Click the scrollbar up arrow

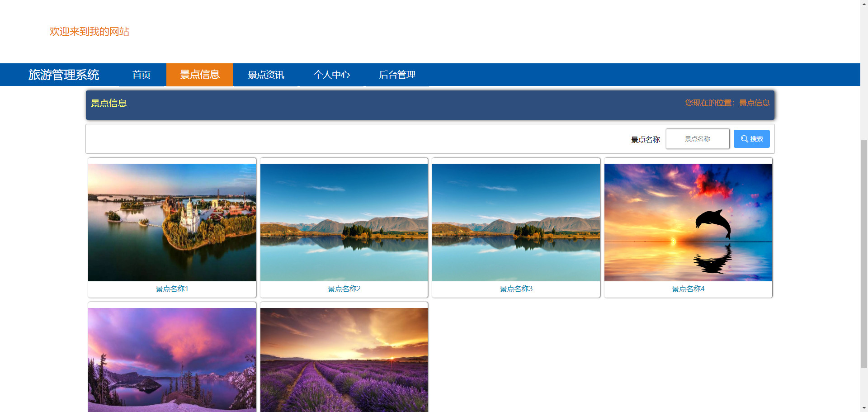864,4
